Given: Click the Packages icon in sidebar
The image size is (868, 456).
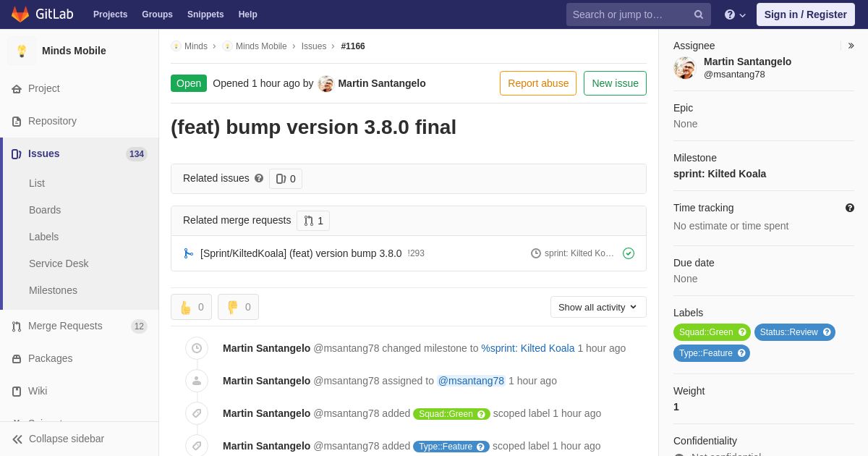Looking at the screenshot, I should (17, 359).
